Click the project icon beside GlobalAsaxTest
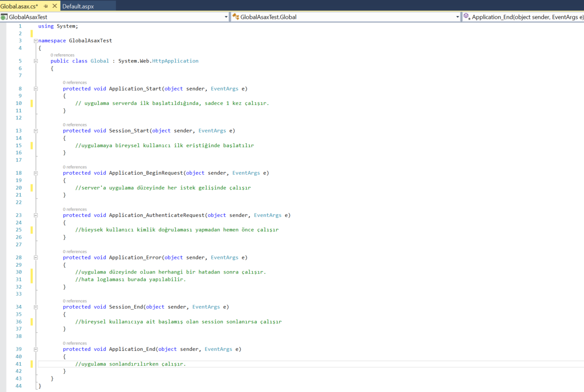 pyautogui.click(x=4, y=17)
